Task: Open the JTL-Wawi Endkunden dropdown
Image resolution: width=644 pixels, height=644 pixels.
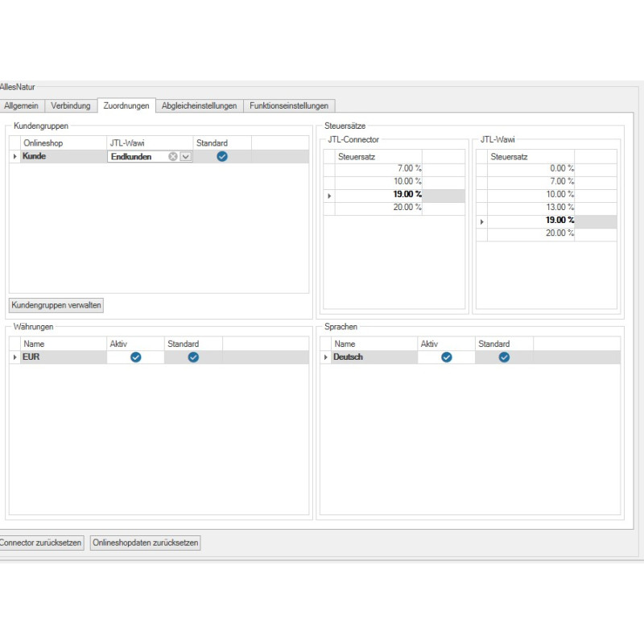Action: [185, 157]
